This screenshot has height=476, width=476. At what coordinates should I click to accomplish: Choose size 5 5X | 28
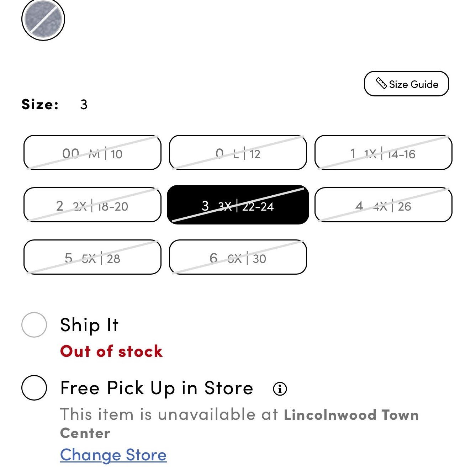click(92, 257)
